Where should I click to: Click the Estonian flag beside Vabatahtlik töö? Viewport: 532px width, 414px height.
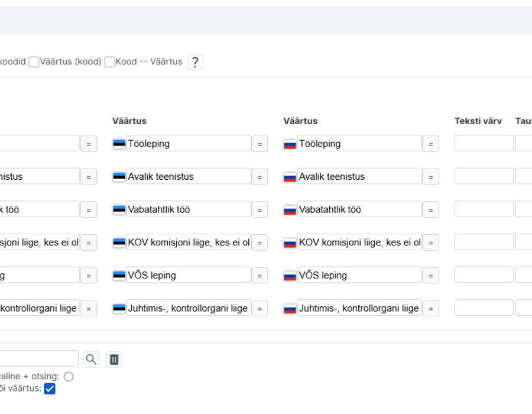point(119,210)
